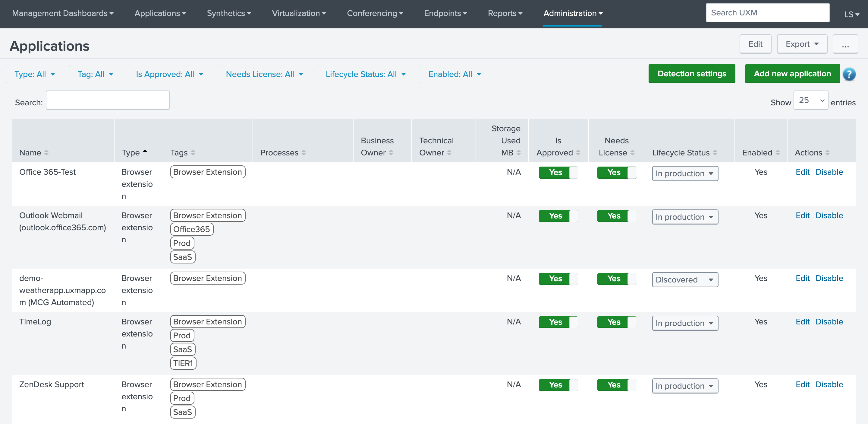This screenshot has width=868, height=424.
Task: Click Disable link for Outlook Webmail
Action: click(x=829, y=215)
